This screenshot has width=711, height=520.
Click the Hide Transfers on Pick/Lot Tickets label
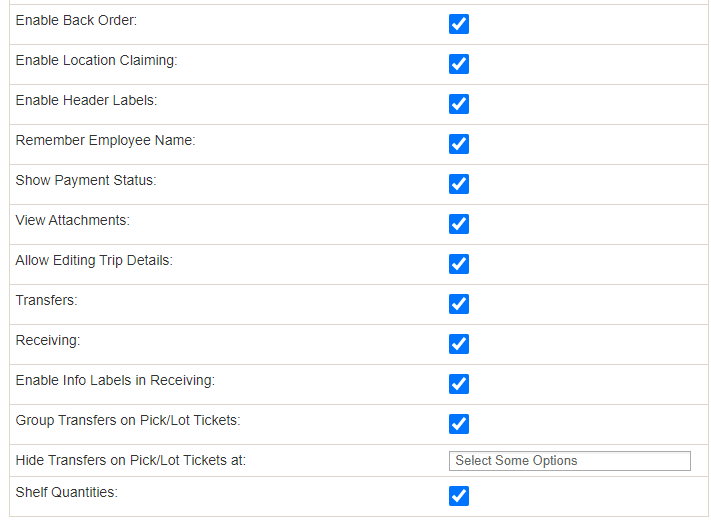tap(131, 461)
